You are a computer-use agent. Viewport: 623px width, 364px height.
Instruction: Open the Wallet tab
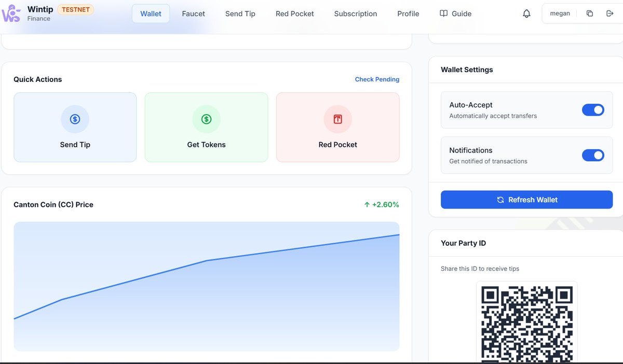coord(151,13)
